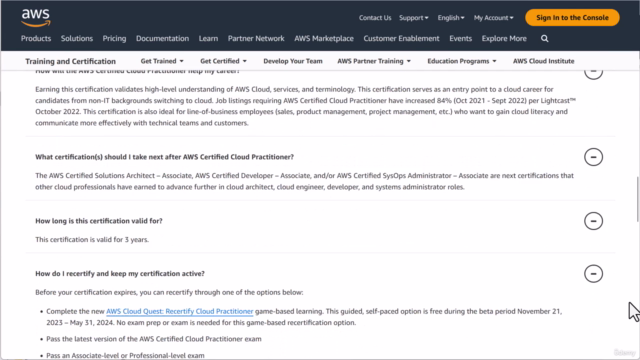
Task: Expand the AWS Partner Training menu
Action: [x=374, y=61]
